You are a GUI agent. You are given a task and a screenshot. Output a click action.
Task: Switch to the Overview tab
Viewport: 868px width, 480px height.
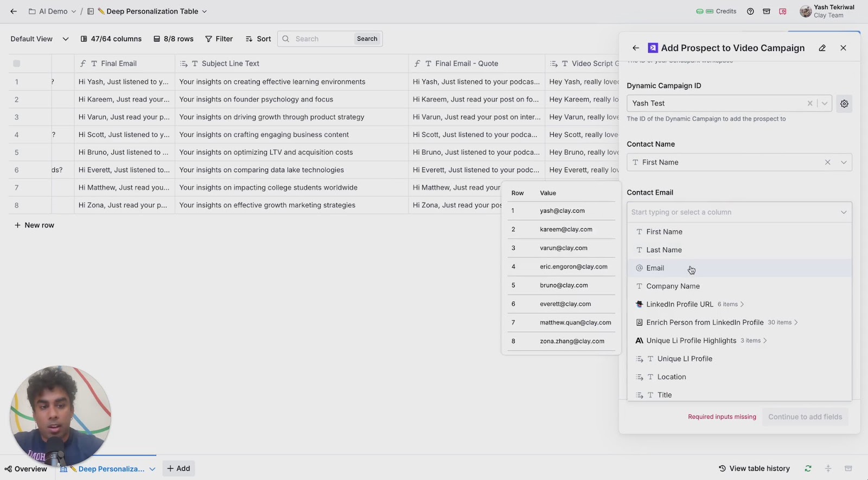[25, 469]
